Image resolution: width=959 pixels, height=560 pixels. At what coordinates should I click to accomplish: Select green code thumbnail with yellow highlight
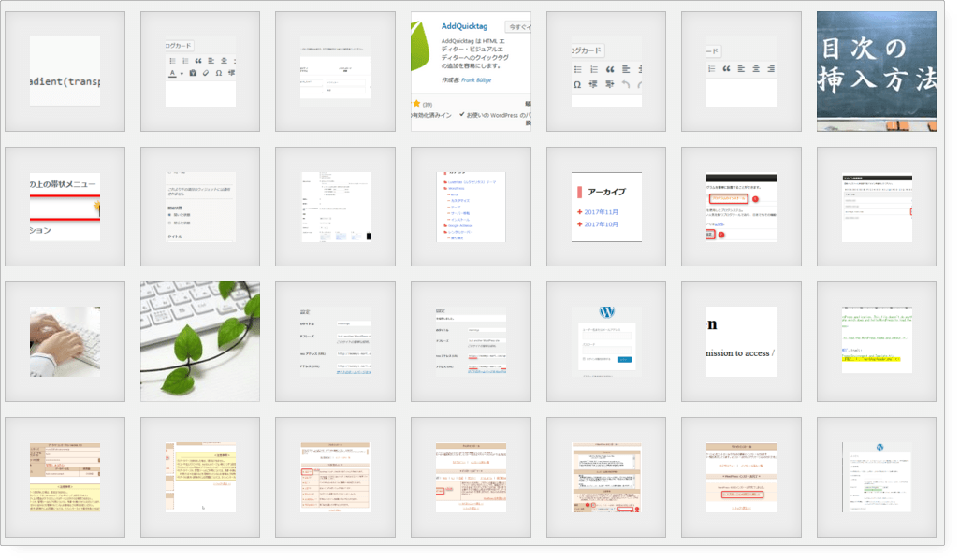(877, 342)
